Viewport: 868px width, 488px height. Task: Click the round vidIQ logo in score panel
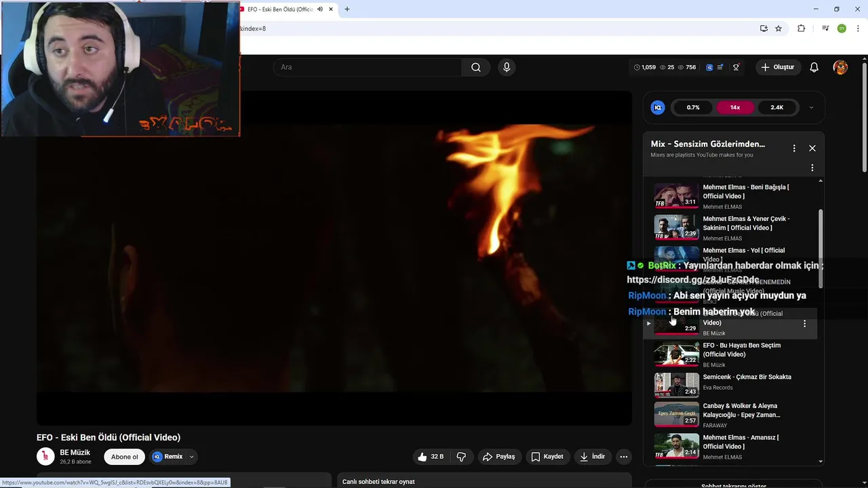coord(657,107)
